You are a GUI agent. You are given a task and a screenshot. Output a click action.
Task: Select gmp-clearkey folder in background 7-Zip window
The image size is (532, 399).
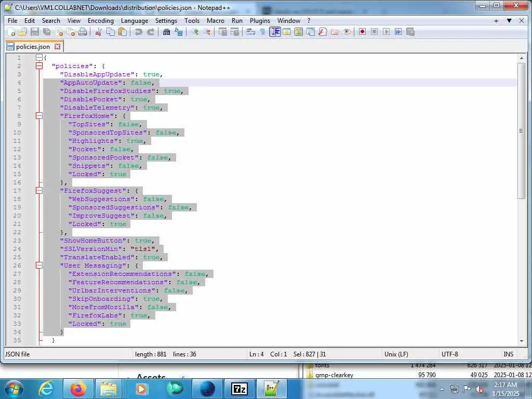[334, 375]
